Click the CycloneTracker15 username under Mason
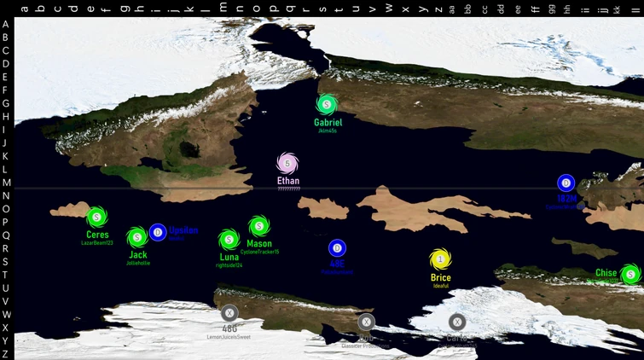The image size is (644, 360). click(259, 252)
